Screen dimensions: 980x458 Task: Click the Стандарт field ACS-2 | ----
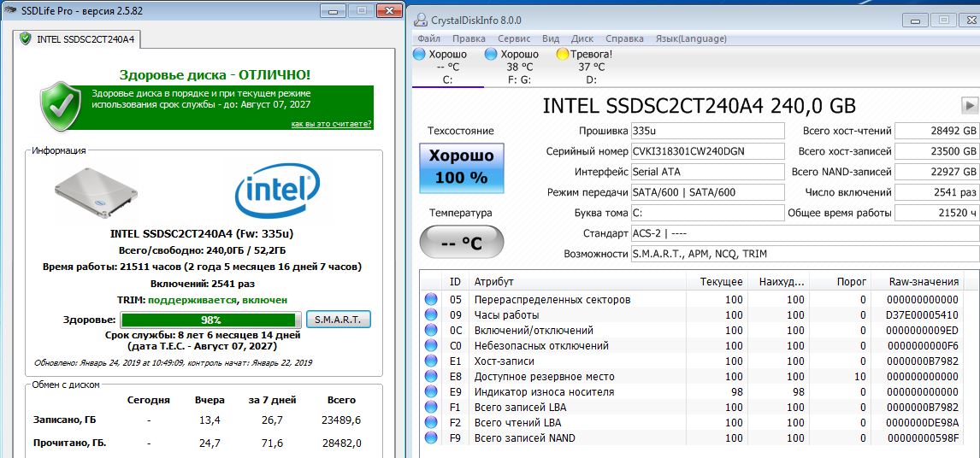tap(805, 233)
